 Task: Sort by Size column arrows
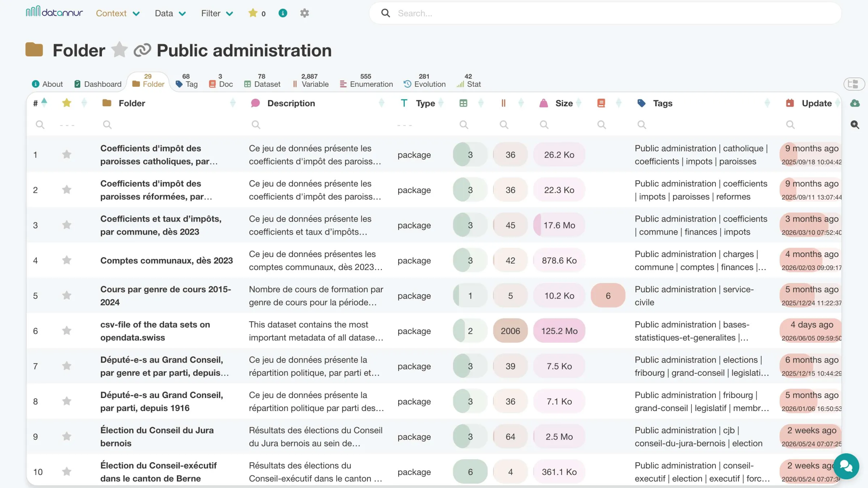tap(578, 103)
